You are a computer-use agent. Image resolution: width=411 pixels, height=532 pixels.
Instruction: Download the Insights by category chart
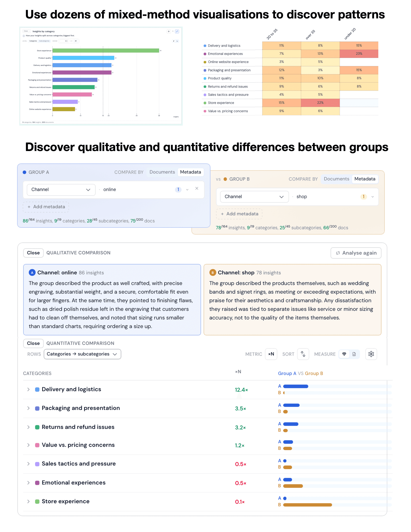(x=173, y=31)
